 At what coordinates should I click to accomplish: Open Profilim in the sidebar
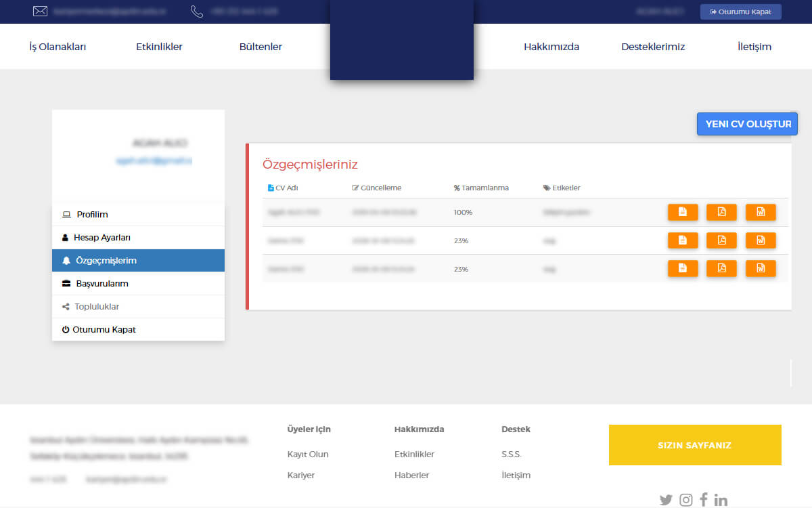pyautogui.click(x=138, y=214)
